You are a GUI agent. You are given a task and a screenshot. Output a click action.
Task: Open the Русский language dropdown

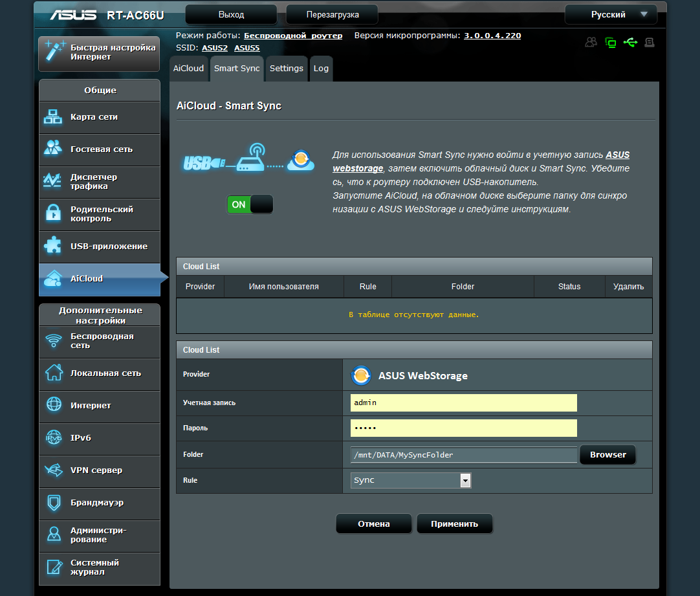[x=611, y=15]
